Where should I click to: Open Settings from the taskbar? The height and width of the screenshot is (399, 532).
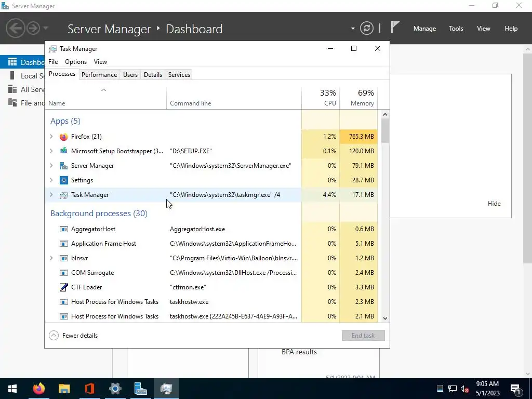pos(115,389)
